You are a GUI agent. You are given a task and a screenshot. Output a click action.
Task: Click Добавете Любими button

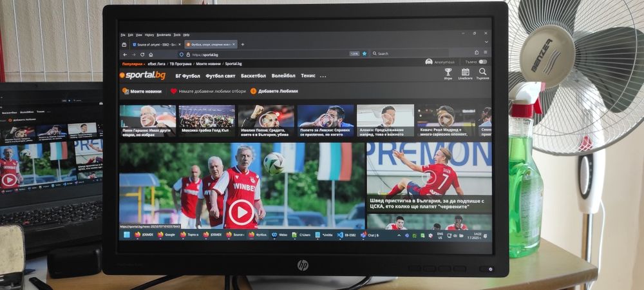[x=274, y=92]
